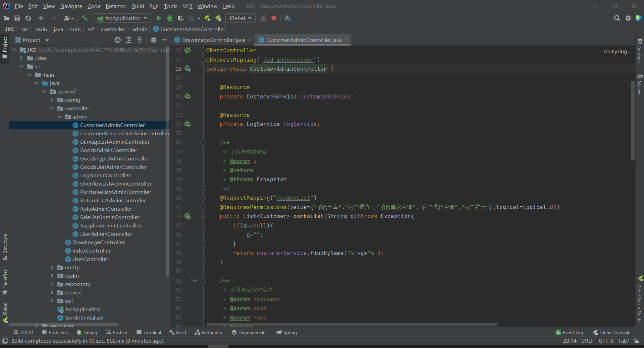
Task: Expand the entity package folder
Action: pyautogui.click(x=52, y=267)
